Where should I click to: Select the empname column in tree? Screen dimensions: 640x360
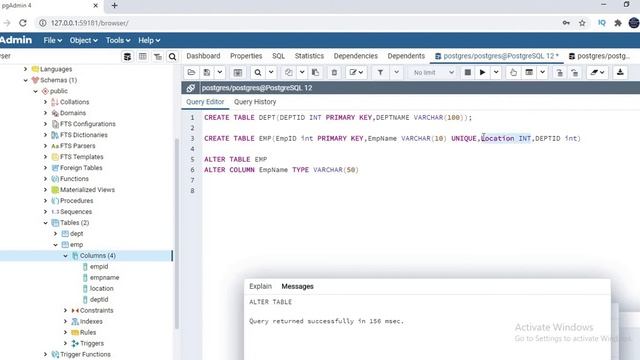click(104, 278)
